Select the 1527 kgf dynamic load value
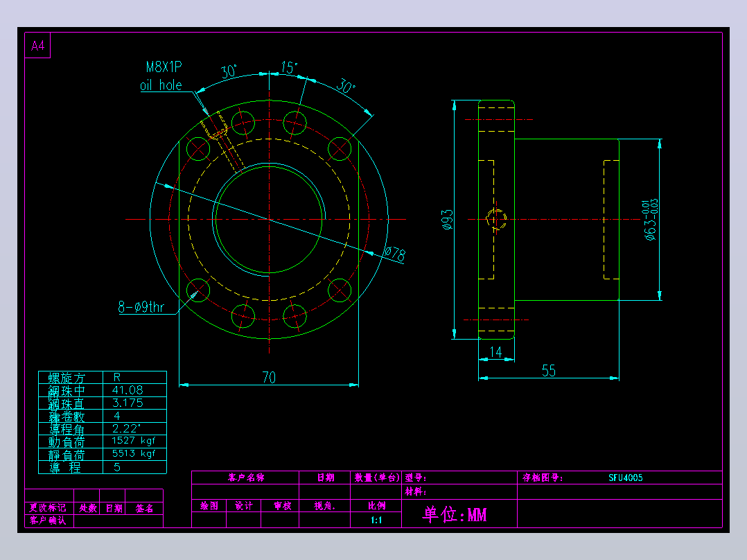Image resolution: width=747 pixels, height=560 pixels. pyautogui.click(x=133, y=441)
